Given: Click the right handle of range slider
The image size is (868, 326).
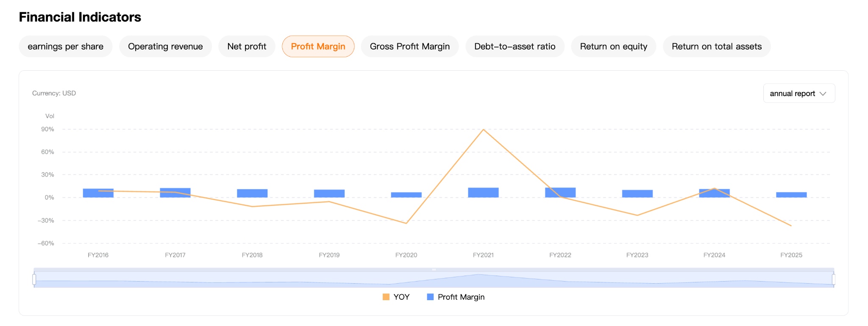Looking at the screenshot, I should point(833,279).
